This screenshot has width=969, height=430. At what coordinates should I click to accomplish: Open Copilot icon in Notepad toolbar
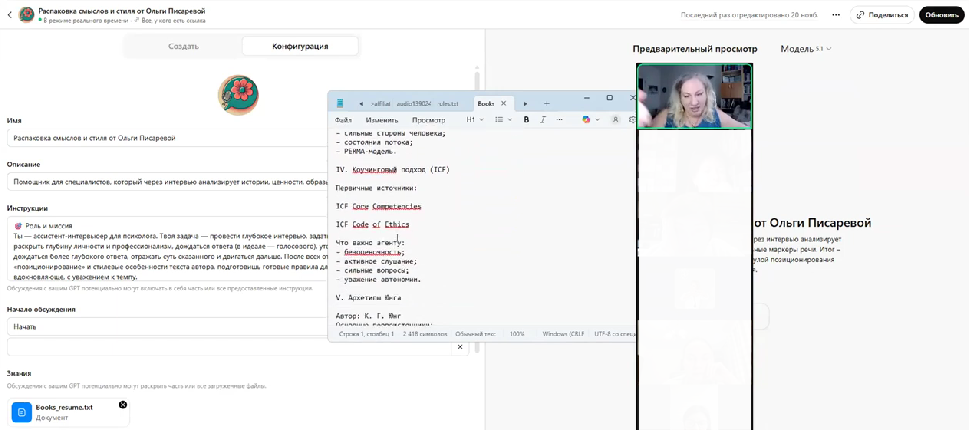587,119
